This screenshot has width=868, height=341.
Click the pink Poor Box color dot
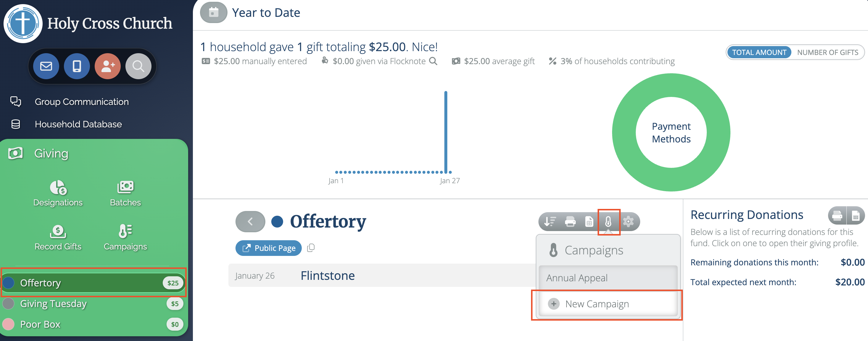click(x=8, y=324)
